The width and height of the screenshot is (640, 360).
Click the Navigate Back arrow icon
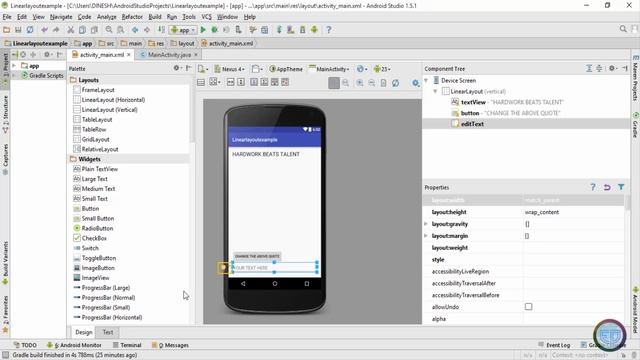click(x=135, y=30)
